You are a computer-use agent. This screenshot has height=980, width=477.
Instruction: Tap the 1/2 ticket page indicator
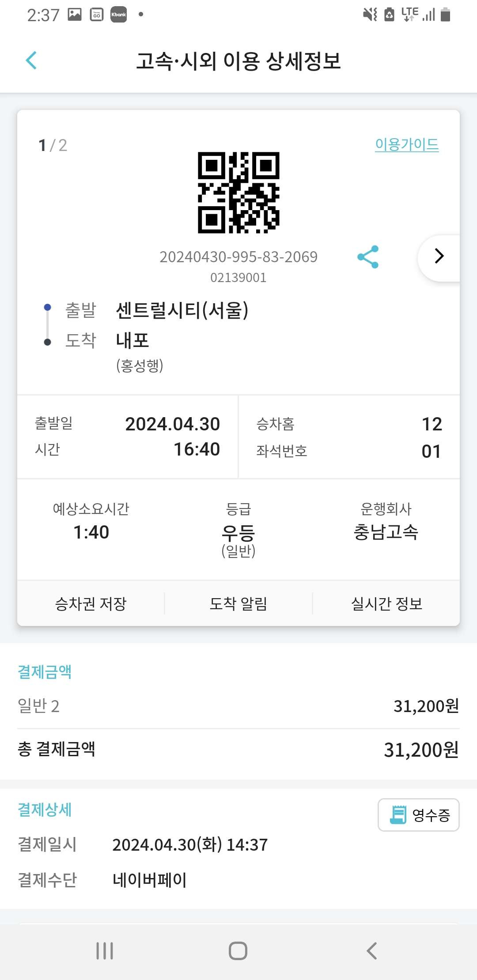(53, 145)
